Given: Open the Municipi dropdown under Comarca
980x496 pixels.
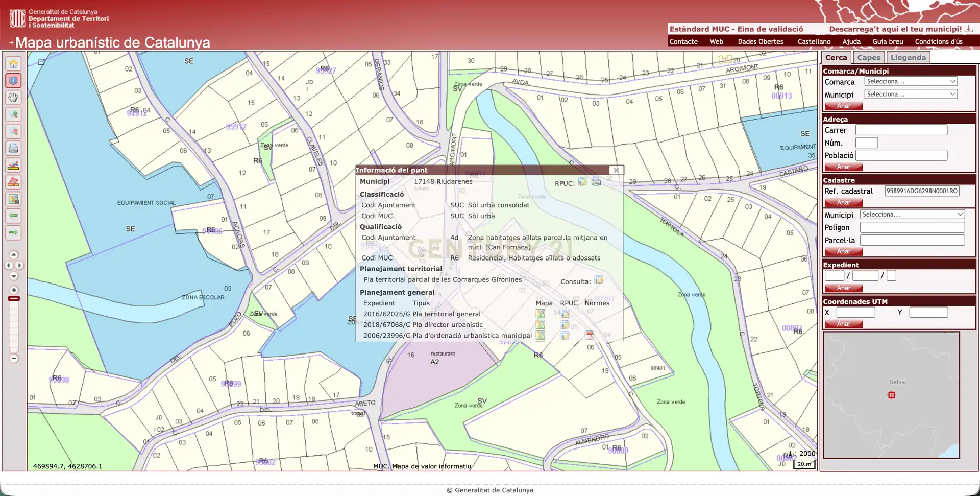Looking at the screenshot, I should (911, 94).
